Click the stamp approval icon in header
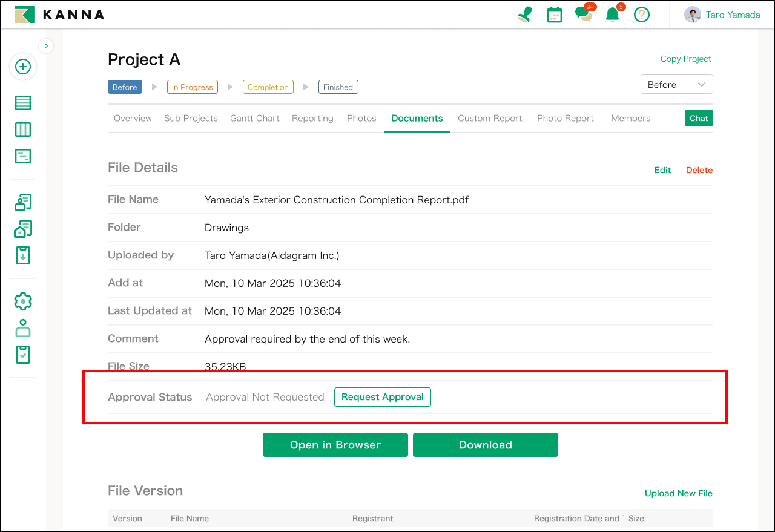 point(524,15)
